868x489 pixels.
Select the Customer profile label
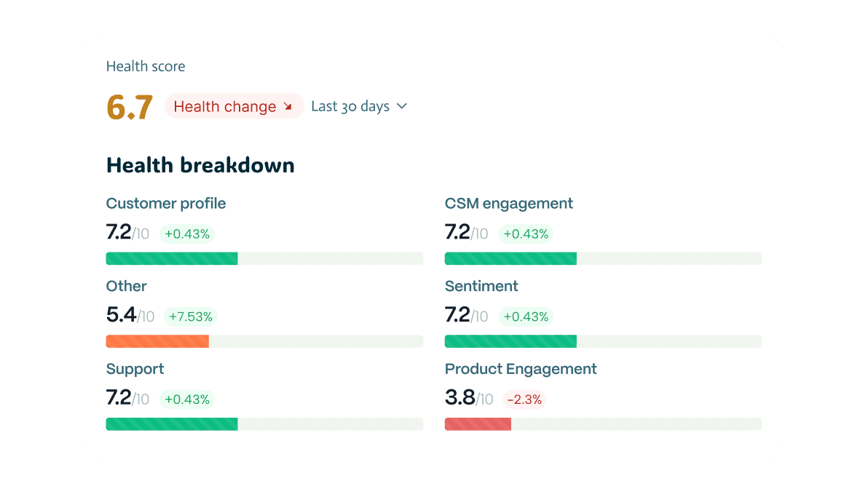pos(166,204)
